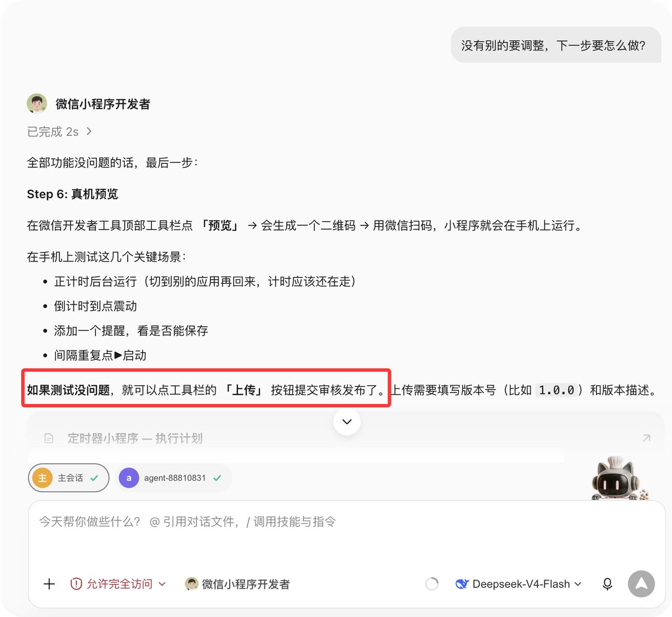Click the document icon on plan card
This screenshot has height=617, width=672.
coord(49,438)
